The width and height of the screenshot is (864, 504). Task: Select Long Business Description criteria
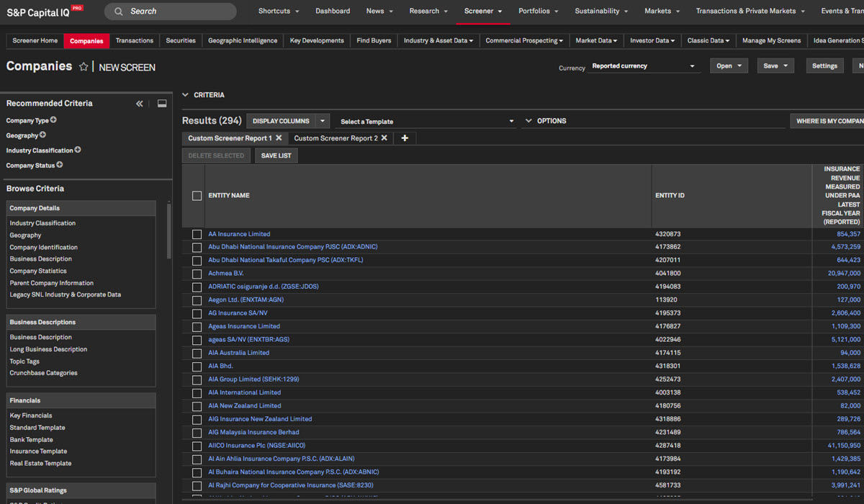[x=48, y=349]
